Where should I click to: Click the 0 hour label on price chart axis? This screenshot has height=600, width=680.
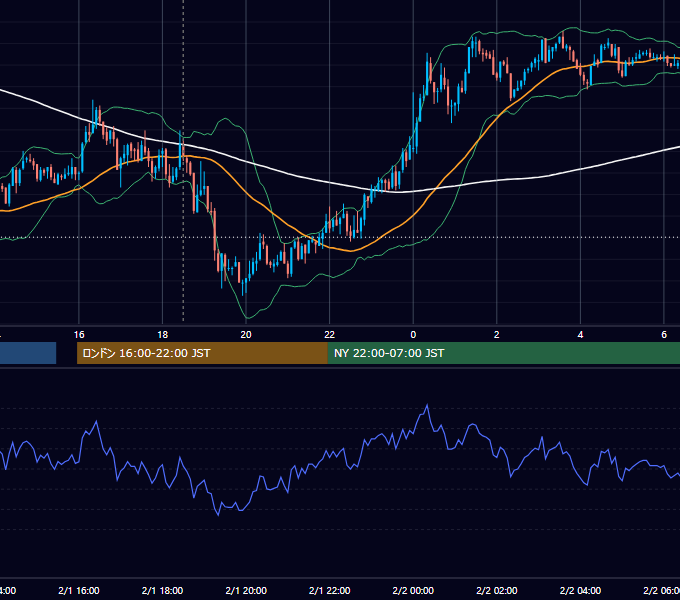coord(413,335)
